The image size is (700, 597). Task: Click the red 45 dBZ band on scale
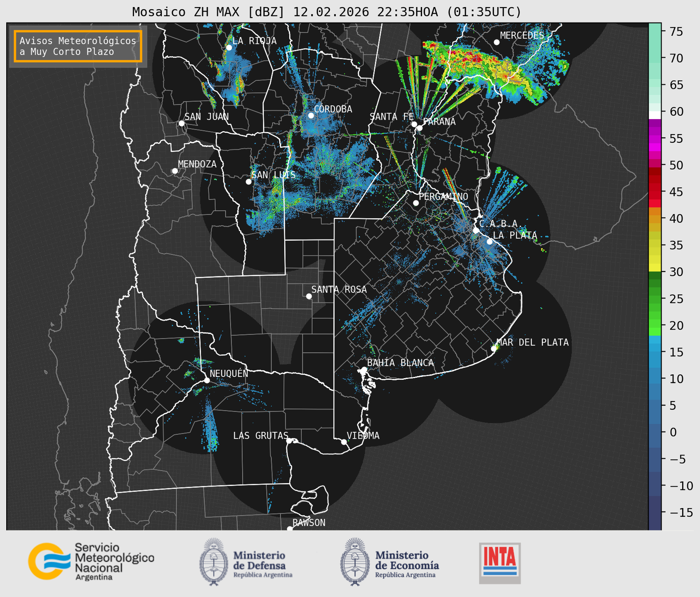tap(655, 192)
